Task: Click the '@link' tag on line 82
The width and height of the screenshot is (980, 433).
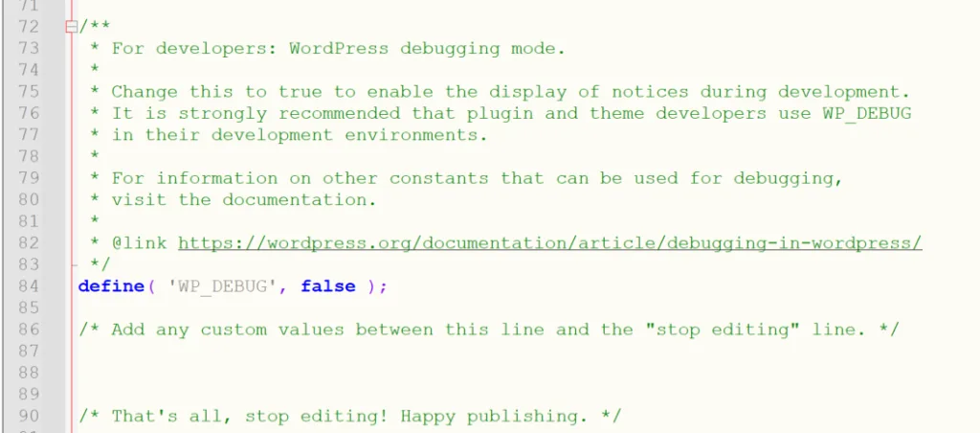Action: click(139, 242)
